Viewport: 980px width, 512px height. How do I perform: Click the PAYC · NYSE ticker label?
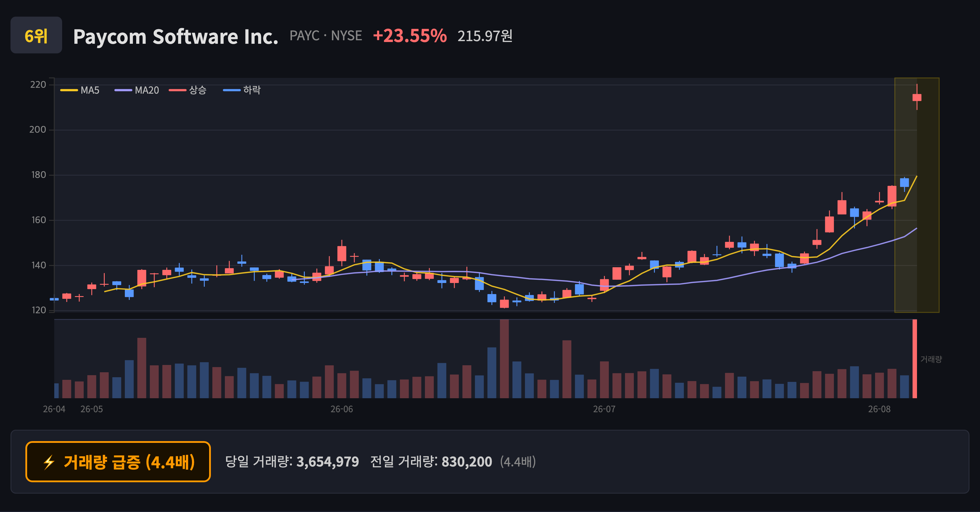coord(326,36)
